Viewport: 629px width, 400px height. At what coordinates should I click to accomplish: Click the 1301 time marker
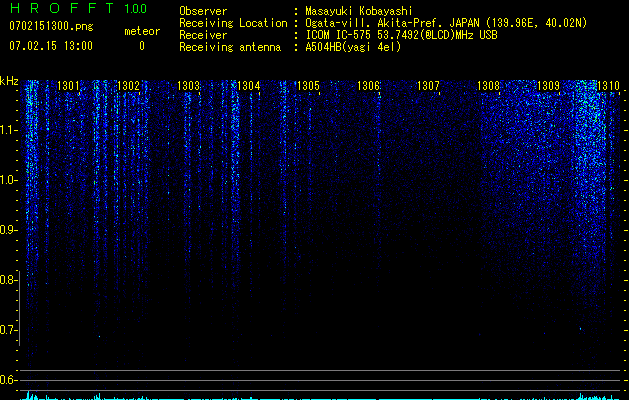[68, 85]
